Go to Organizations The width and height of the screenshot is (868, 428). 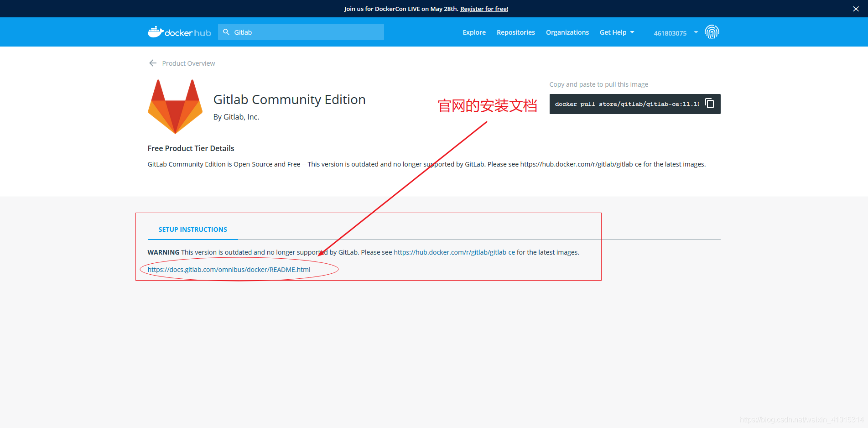pos(567,32)
